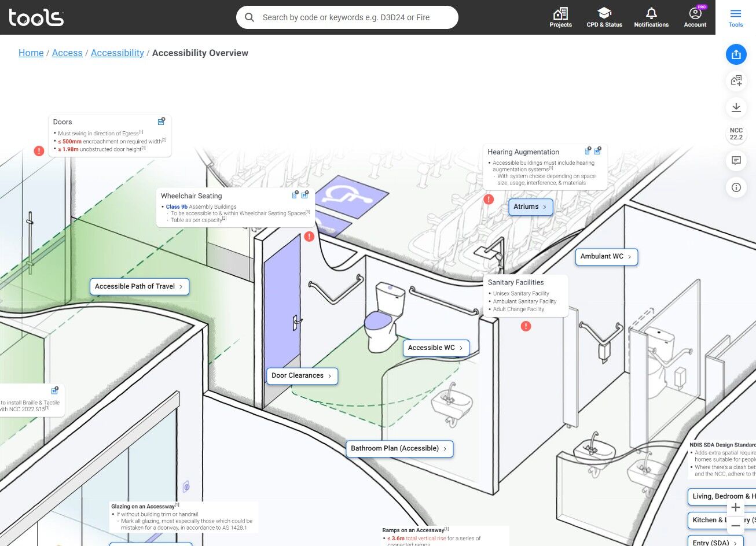Viewport: 756px width, 546px height.
Task: Click the document icon on Hearing Augmentation card
Action: pyautogui.click(x=588, y=151)
